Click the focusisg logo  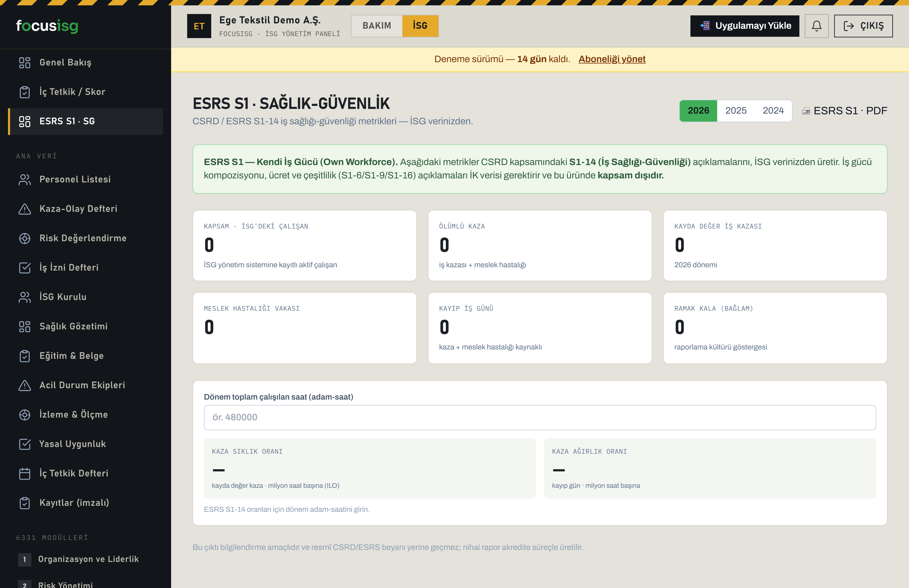[47, 26]
